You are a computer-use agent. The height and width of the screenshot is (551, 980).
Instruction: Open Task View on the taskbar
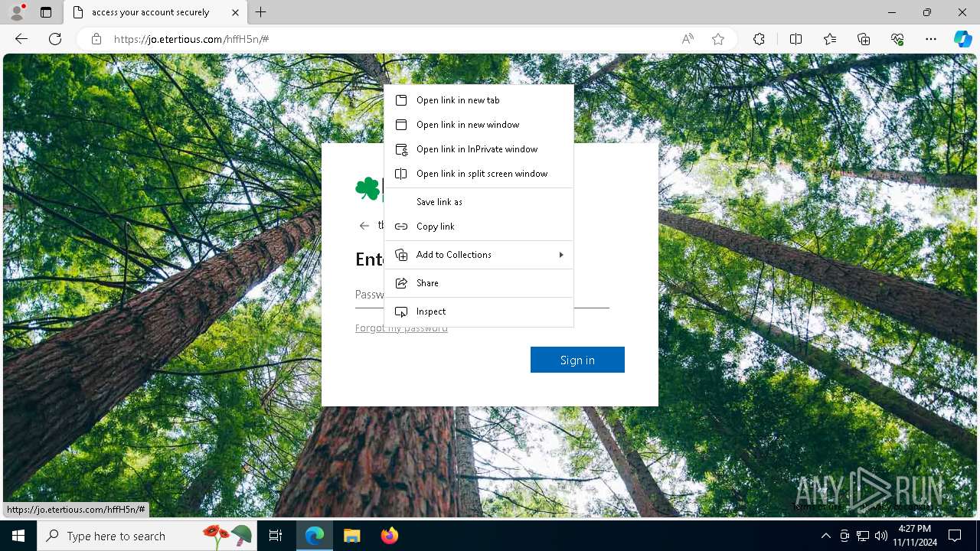click(276, 536)
